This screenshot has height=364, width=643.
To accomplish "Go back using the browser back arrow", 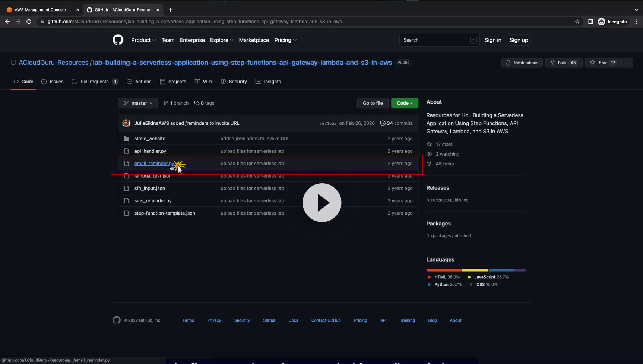I will (7, 22).
